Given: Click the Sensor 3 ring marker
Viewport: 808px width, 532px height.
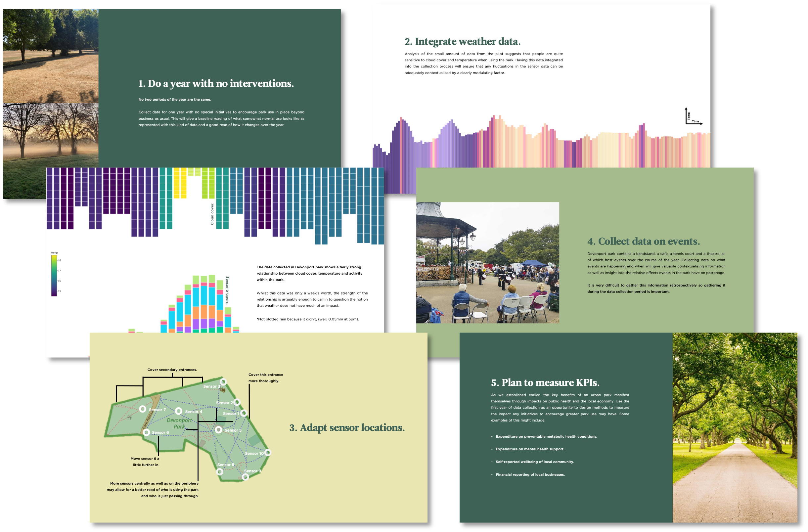Looking at the screenshot, I should [223, 381].
